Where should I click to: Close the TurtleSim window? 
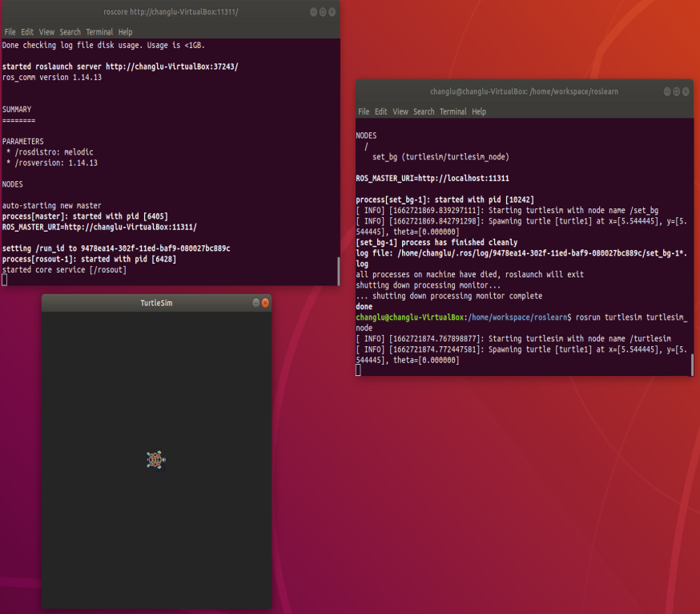[265, 303]
